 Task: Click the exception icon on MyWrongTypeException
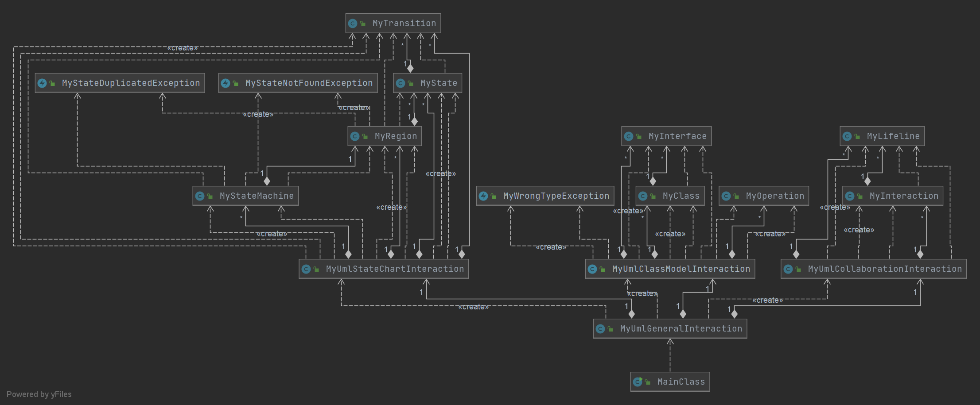tap(483, 196)
